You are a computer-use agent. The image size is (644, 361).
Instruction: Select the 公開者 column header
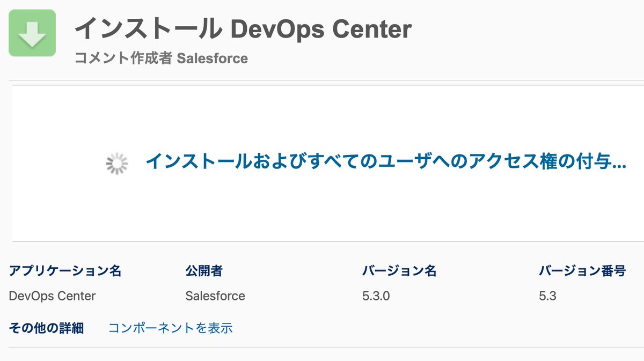tap(204, 271)
